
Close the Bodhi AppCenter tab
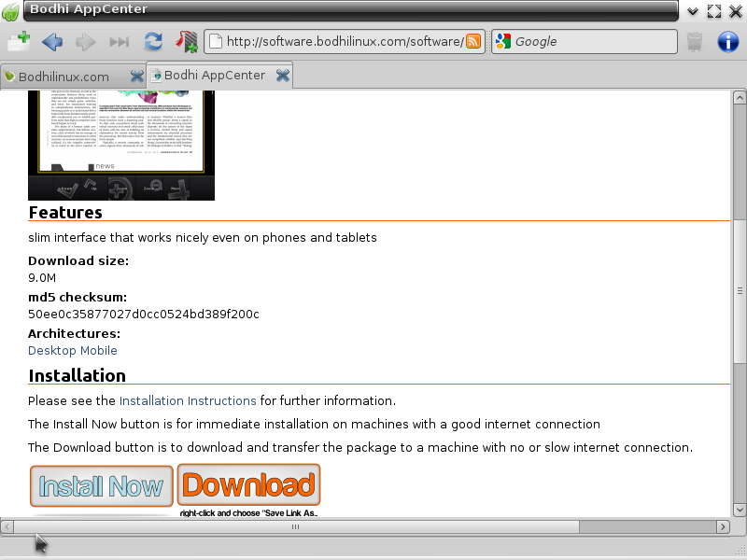(283, 76)
